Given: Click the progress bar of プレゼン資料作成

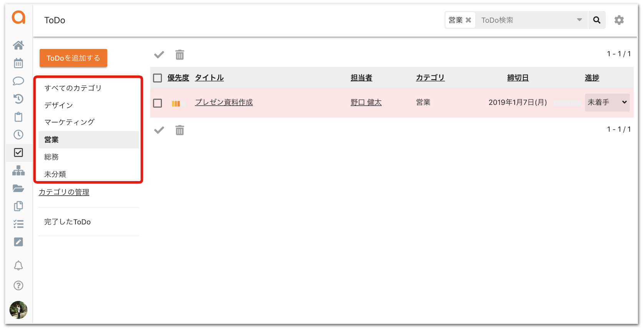Looking at the screenshot, I should [567, 103].
